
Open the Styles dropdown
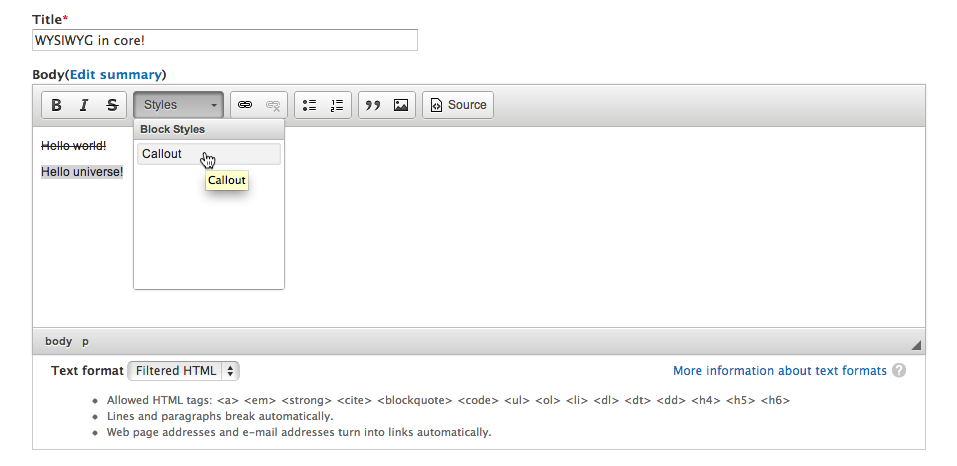[179, 105]
